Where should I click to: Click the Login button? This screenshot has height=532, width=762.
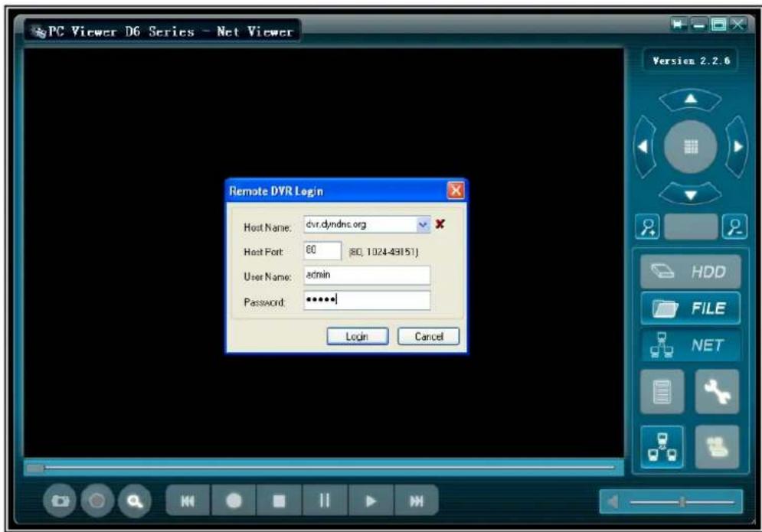coord(357,336)
